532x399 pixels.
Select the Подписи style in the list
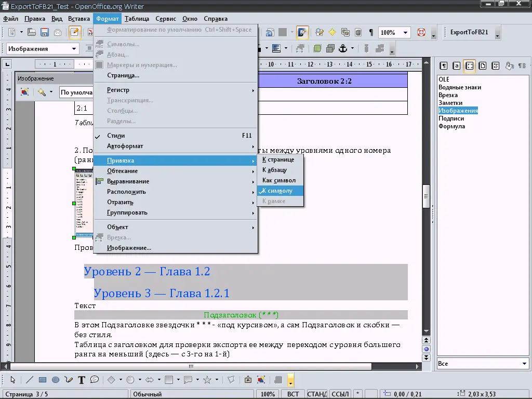[x=451, y=118]
